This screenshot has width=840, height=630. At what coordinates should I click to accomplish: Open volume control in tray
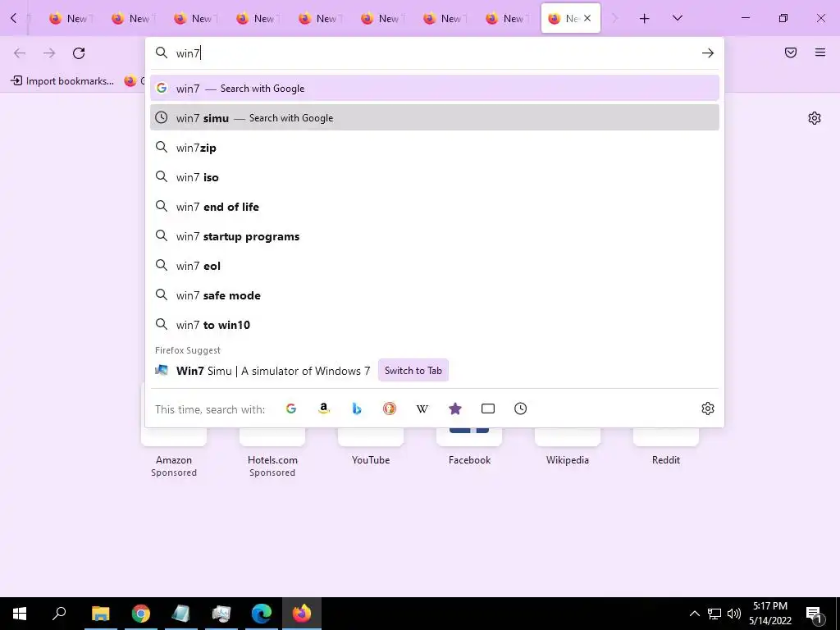pyautogui.click(x=734, y=614)
